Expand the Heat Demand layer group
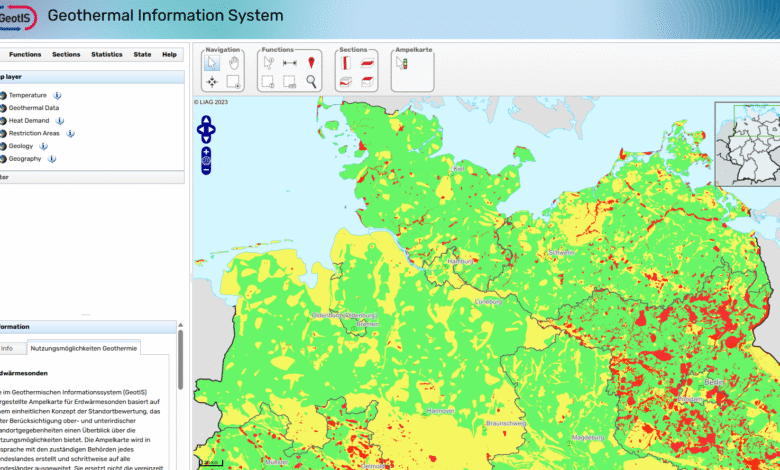This screenshot has height=470, width=780. 29,121
